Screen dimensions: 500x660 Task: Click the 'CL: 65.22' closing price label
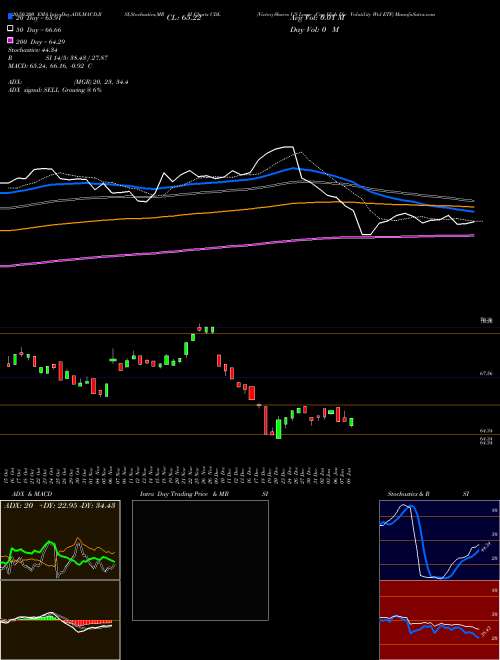[184, 18]
